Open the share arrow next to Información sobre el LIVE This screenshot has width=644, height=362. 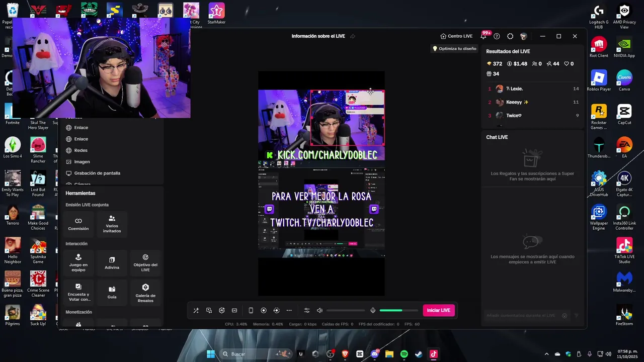point(353,36)
